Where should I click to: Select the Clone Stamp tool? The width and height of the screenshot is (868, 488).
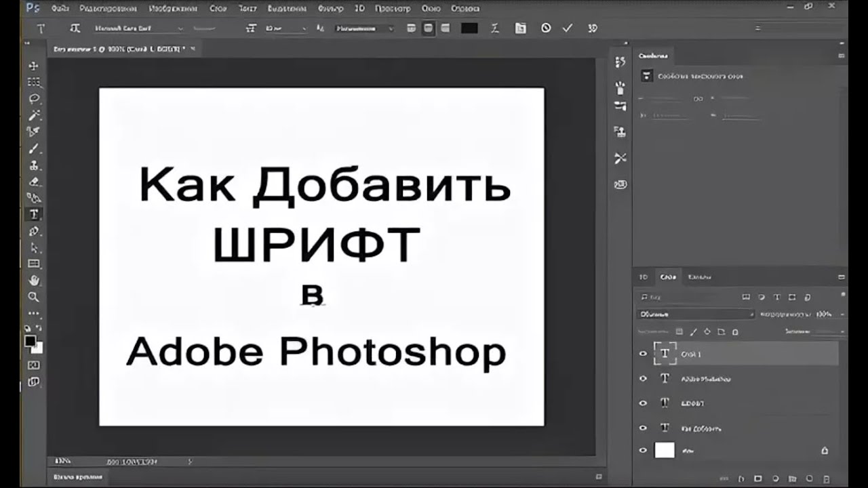point(33,165)
